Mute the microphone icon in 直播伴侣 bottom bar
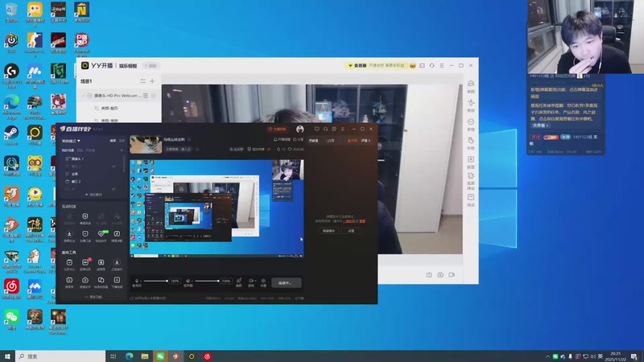The width and height of the screenshot is (644, 362). point(137,282)
